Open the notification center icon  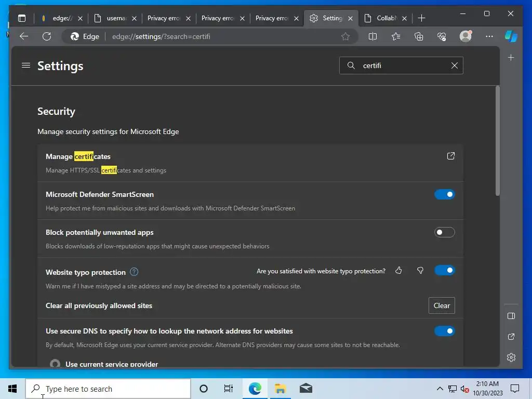click(515, 389)
